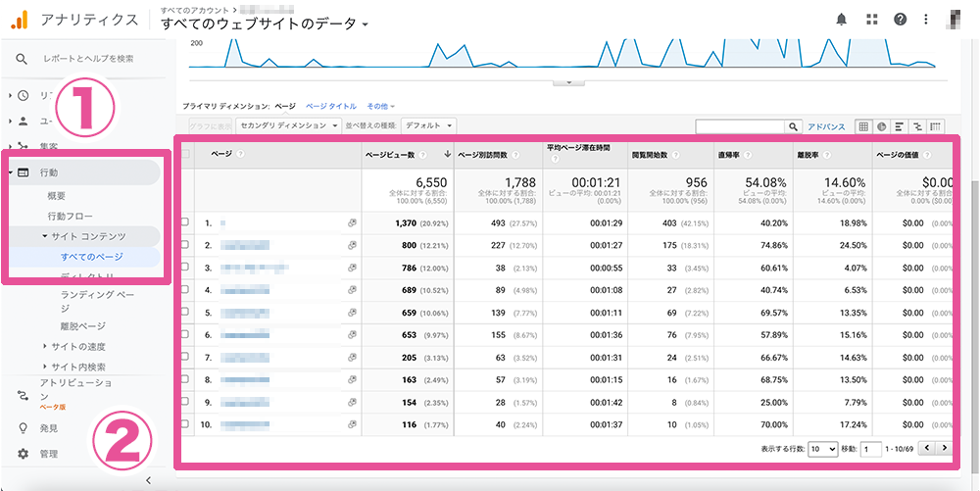Click the Google Analytics logo
The height and width of the screenshot is (491, 980).
20,20
